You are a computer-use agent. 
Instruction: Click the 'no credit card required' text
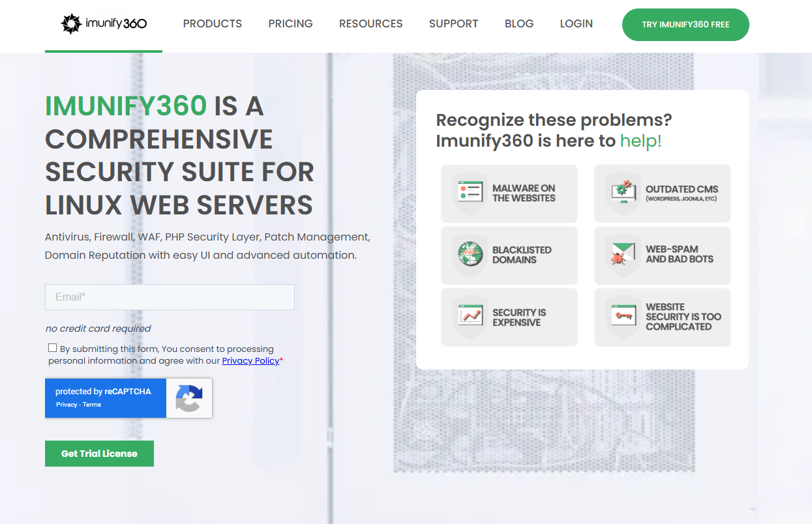point(98,328)
